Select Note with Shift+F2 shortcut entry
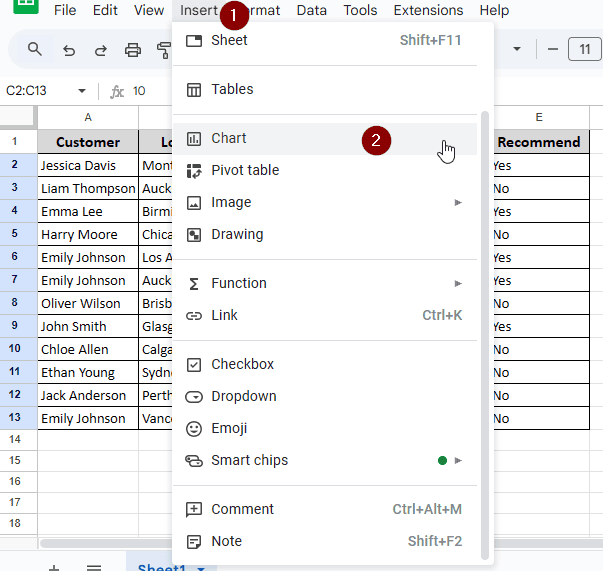This screenshot has height=571, width=603. coord(325,541)
